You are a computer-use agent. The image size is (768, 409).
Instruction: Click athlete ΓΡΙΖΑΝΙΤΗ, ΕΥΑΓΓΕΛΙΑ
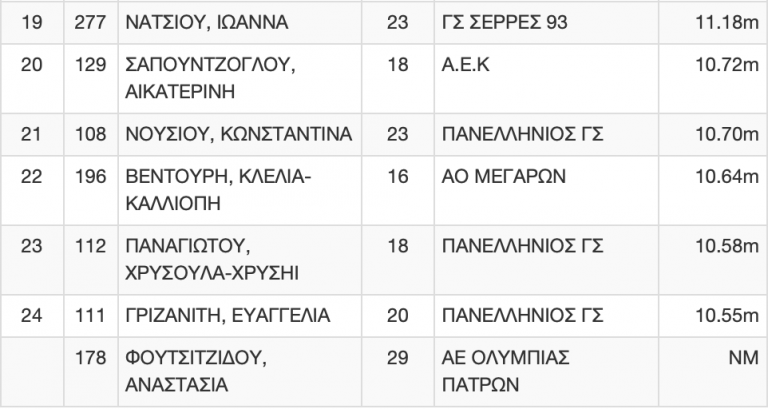pyautogui.click(x=228, y=315)
